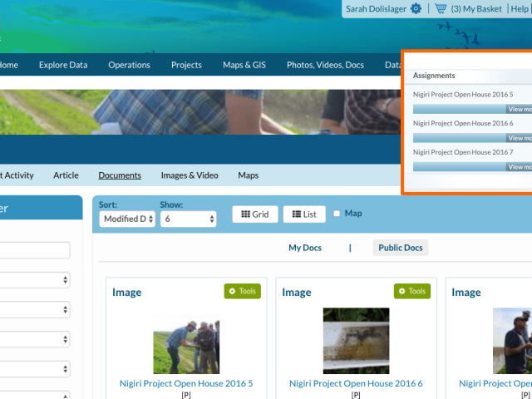Open the Show count dropdown
Viewport: 532px width, 399px height.
189,219
